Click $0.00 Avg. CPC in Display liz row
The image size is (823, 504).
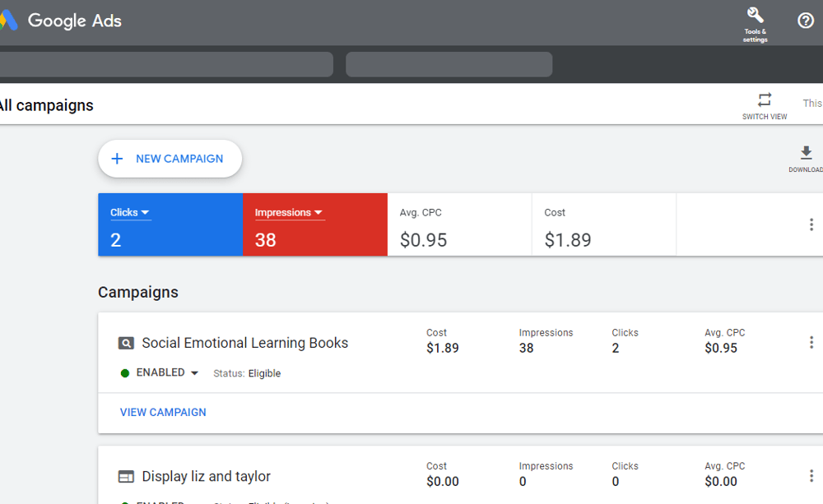721,481
